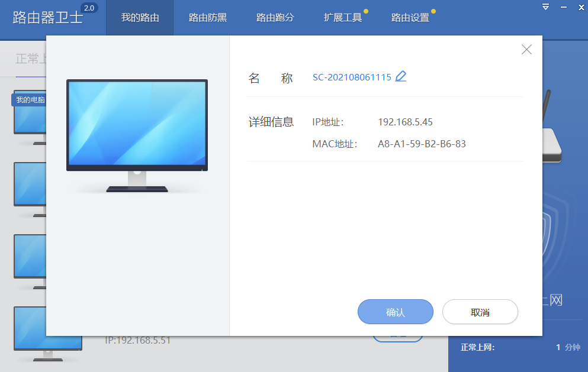Open the title bar dropdown menu icon
Image resolution: width=588 pixels, height=372 pixels.
pos(545,7)
